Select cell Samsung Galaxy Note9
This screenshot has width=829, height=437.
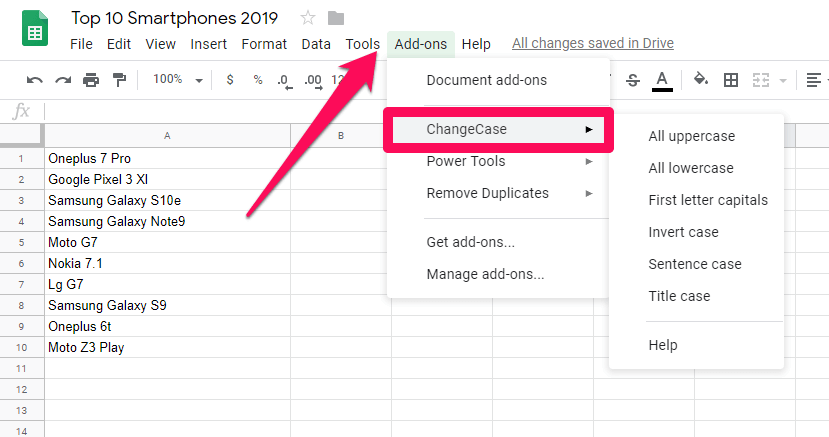pyautogui.click(x=167, y=221)
